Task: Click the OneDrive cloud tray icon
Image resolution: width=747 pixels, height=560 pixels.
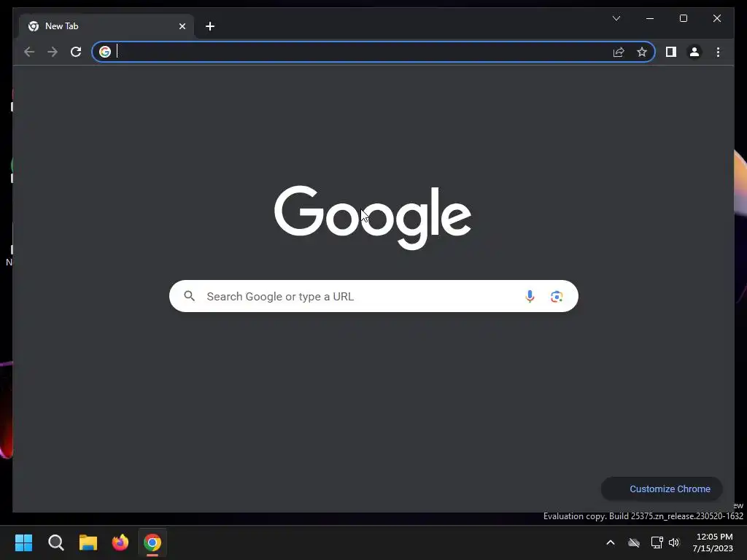Action: point(634,542)
